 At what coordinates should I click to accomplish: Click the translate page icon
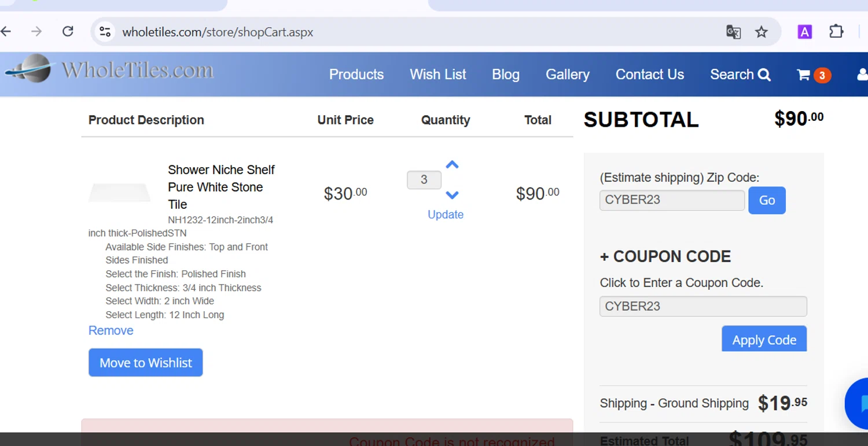tap(733, 32)
